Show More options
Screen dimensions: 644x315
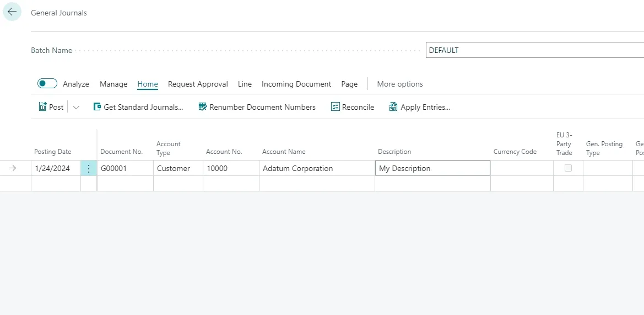pyautogui.click(x=399, y=84)
